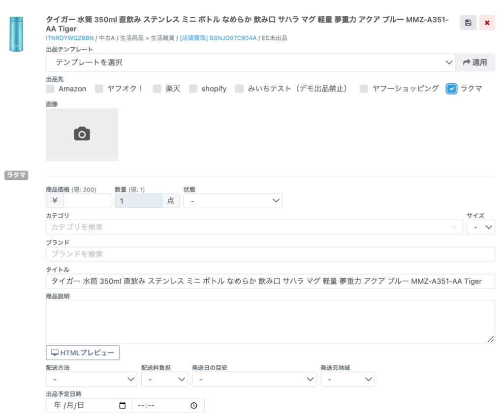The height and width of the screenshot is (420, 504).
Task: Click the HTMLプレビュー button
Action: 83,353
